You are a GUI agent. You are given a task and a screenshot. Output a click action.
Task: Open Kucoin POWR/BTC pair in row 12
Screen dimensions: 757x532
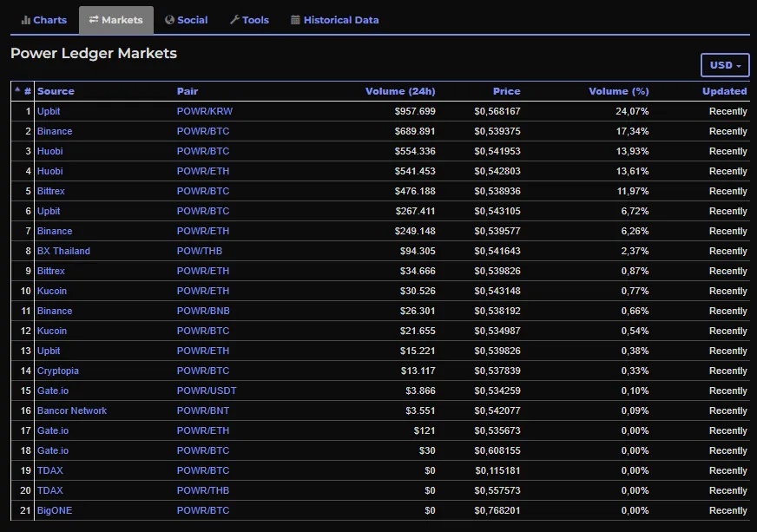coord(203,331)
